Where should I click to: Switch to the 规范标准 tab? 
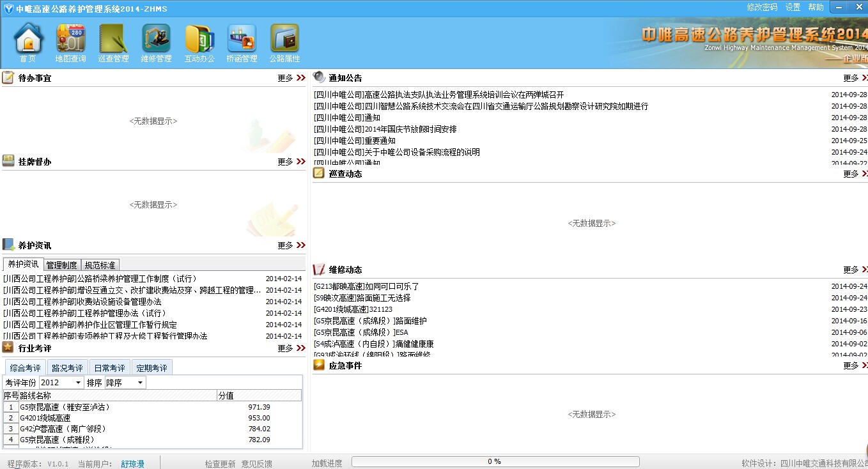(100, 265)
